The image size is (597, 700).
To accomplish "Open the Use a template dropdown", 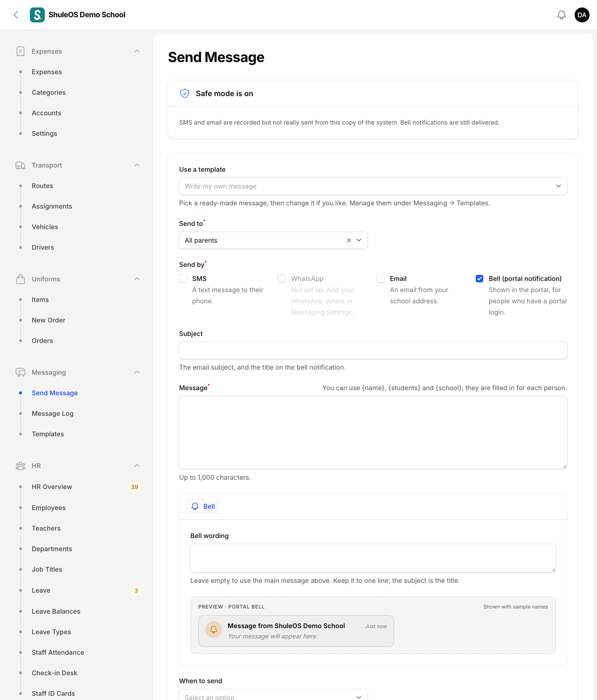I will tap(373, 186).
